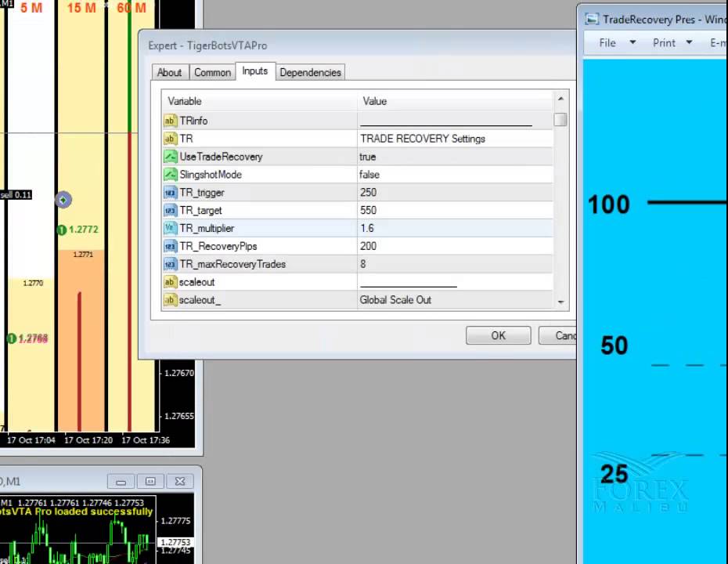Edit TR_RecoveryPips value 200

(x=368, y=246)
